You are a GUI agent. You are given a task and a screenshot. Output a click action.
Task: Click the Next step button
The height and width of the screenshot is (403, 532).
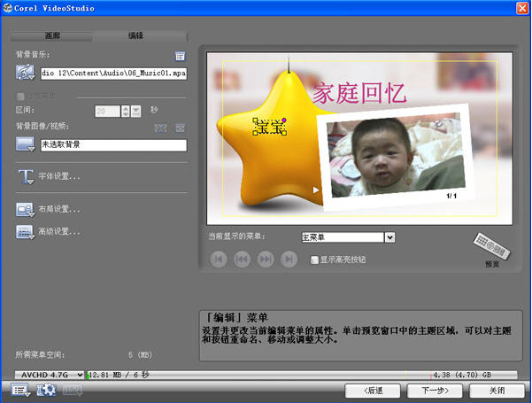tap(435, 391)
